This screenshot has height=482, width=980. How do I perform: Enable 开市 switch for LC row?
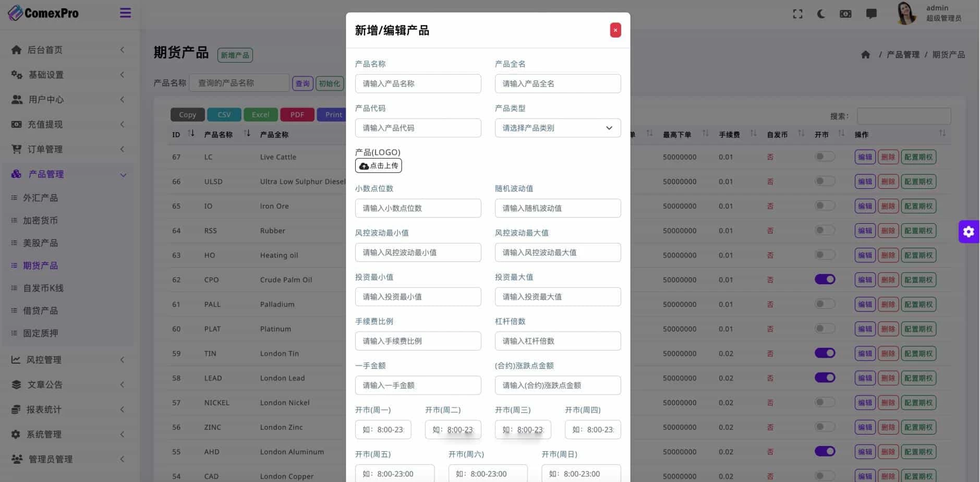coord(825,157)
